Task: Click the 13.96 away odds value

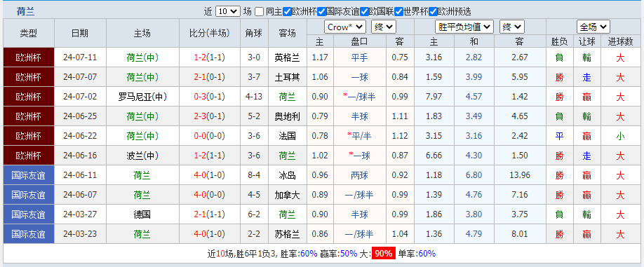Action: pyautogui.click(x=520, y=175)
